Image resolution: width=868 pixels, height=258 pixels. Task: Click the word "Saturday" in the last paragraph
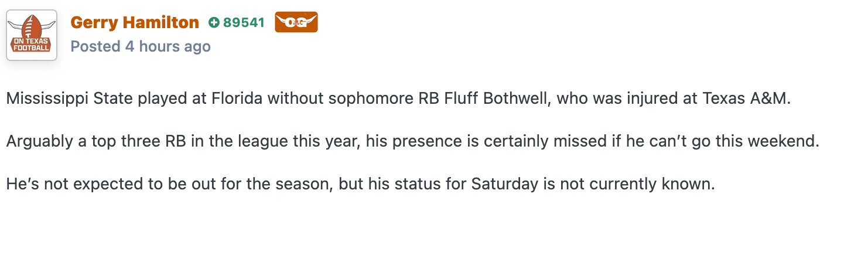point(504,184)
